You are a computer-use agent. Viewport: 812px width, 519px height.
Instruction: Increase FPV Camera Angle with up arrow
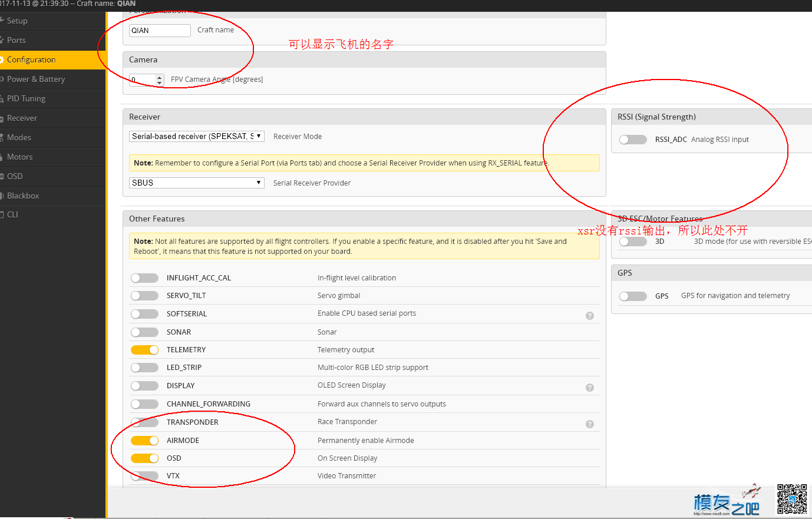160,77
